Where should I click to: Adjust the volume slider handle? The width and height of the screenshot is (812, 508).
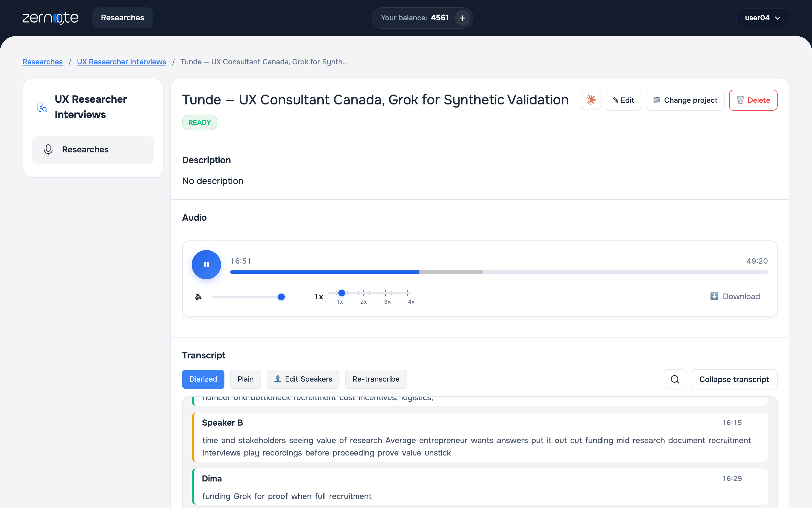281,297
